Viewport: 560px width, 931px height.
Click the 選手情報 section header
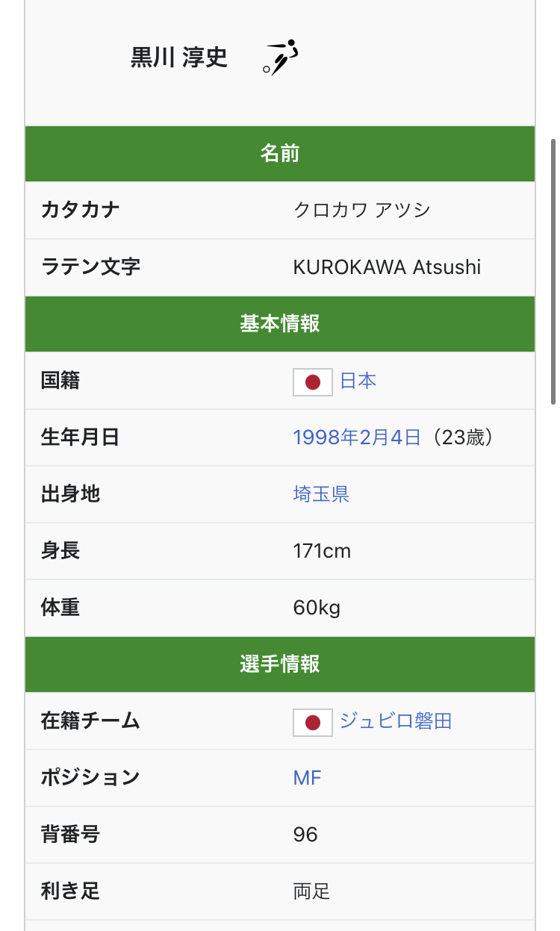[x=280, y=664]
